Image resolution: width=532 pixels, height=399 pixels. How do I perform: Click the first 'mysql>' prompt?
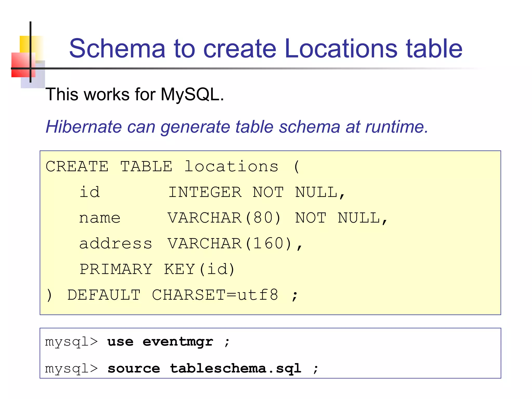[x=71, y=342]
